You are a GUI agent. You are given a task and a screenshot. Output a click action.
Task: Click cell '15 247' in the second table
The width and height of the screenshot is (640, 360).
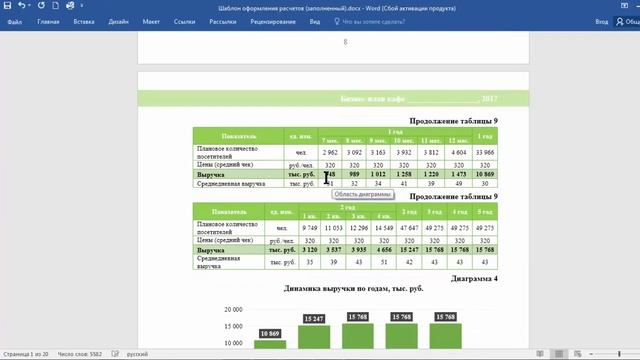pyautogui.click(x=409, y=250)
